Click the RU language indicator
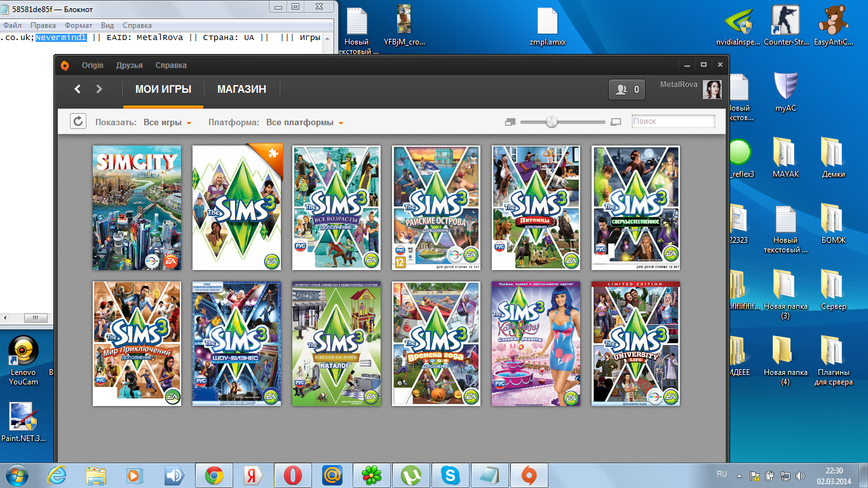Image resolution: width=868 pixels, height=488 pixels. tap(722, 474)
